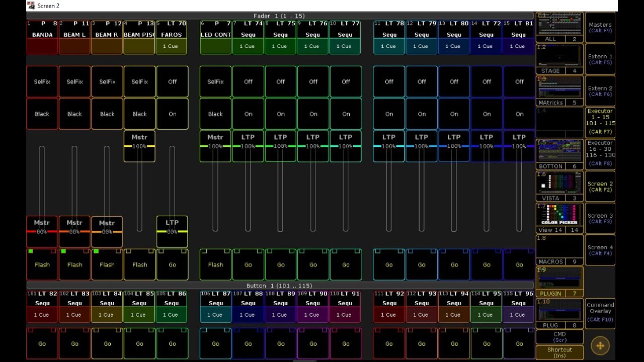Click Off on the LT 75 executor
Viewport: 644px width, 362px height.
[x=281, y=81]
